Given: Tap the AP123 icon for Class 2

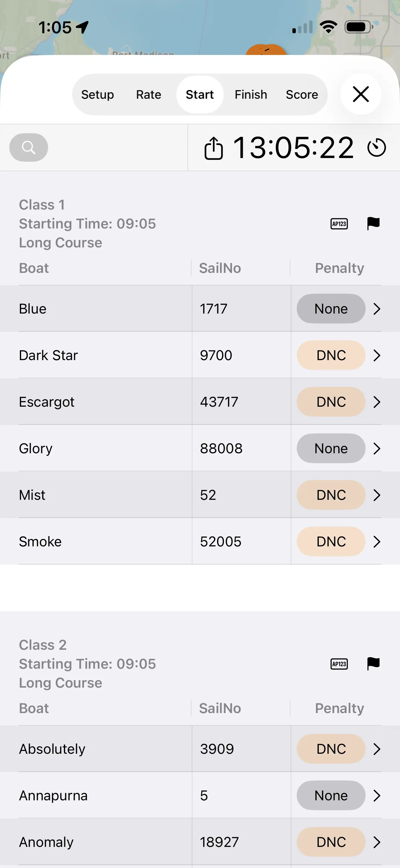Looking at the screenshot, I should (x=339, y=664).
